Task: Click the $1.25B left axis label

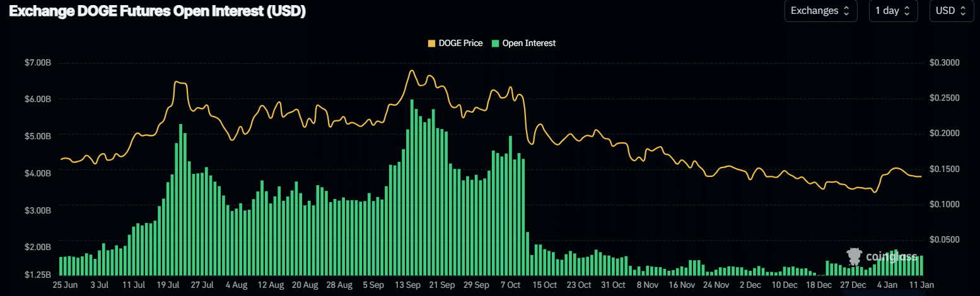Action: [x=37, y=275]
